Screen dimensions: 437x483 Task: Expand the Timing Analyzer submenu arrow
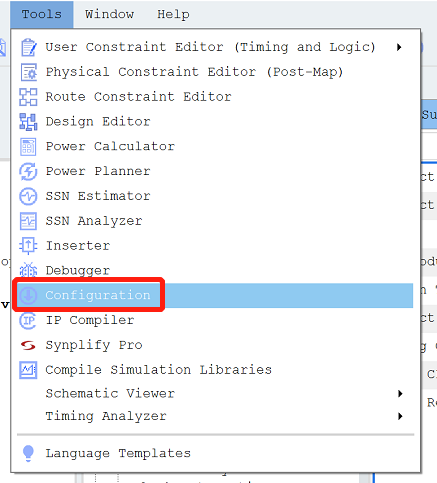click(400, 416)
